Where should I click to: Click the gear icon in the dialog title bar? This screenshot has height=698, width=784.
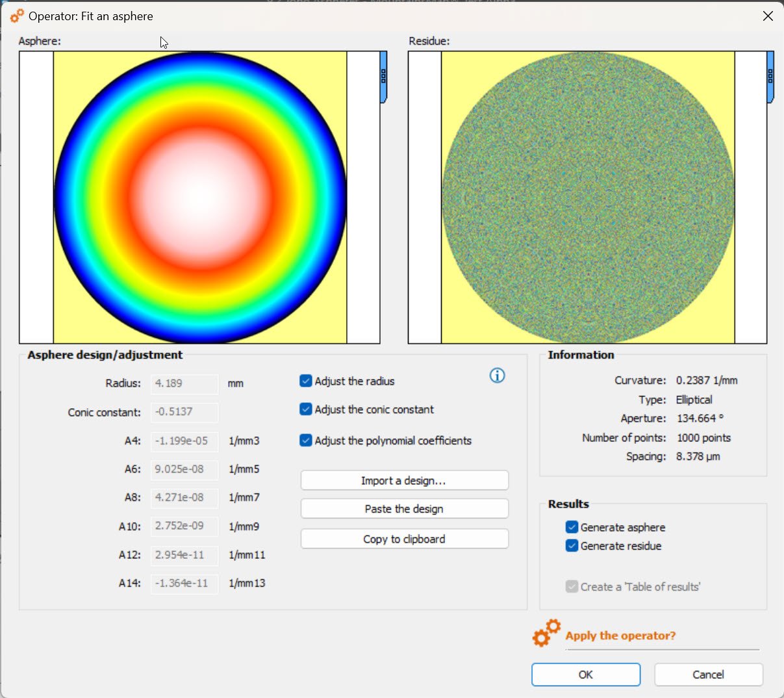coord(18,16)
